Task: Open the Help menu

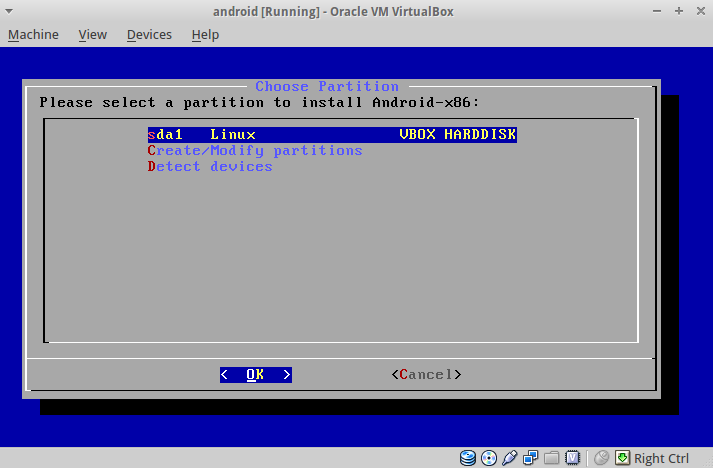Action: [205, 35]
